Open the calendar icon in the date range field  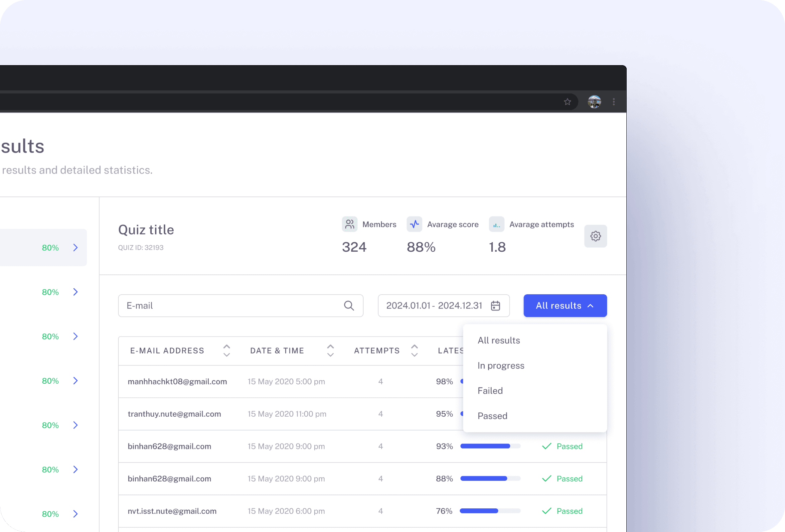(495, 306)
